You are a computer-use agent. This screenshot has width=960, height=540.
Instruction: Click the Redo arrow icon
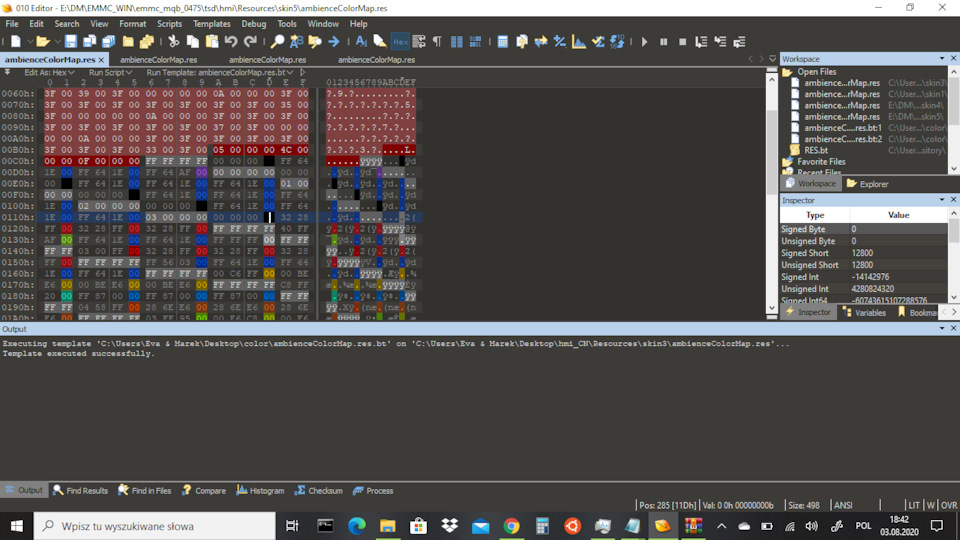250,42
